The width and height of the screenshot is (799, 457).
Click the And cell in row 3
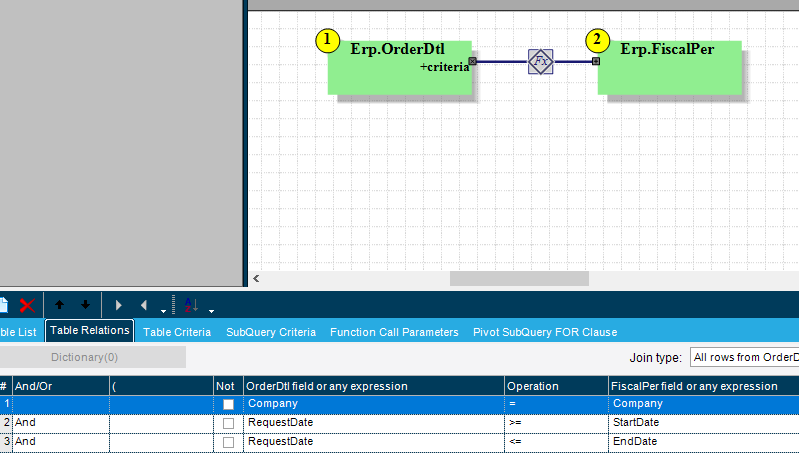(x=61, y=442)
